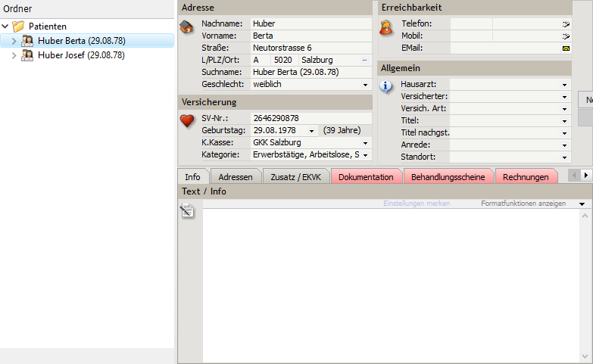Open the Geschlecht dropdown
Viewport: 593px width, 364px height.
coord(367,85)
